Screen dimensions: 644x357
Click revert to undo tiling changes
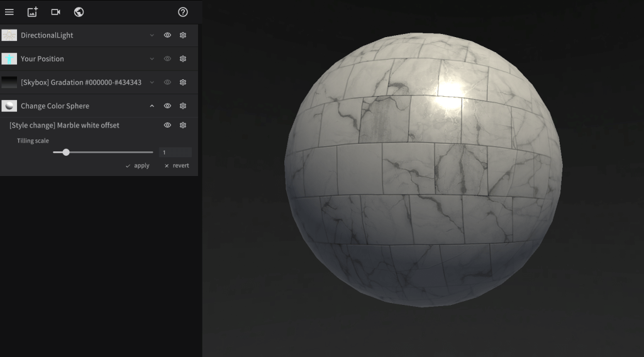pos(177,166)
